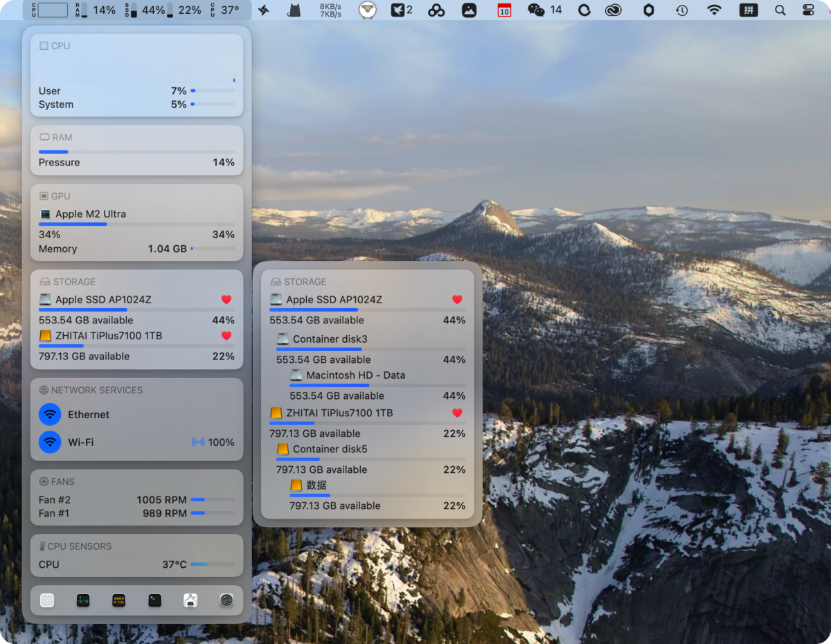Open the System Information shortcut icon

pos(191,600)
